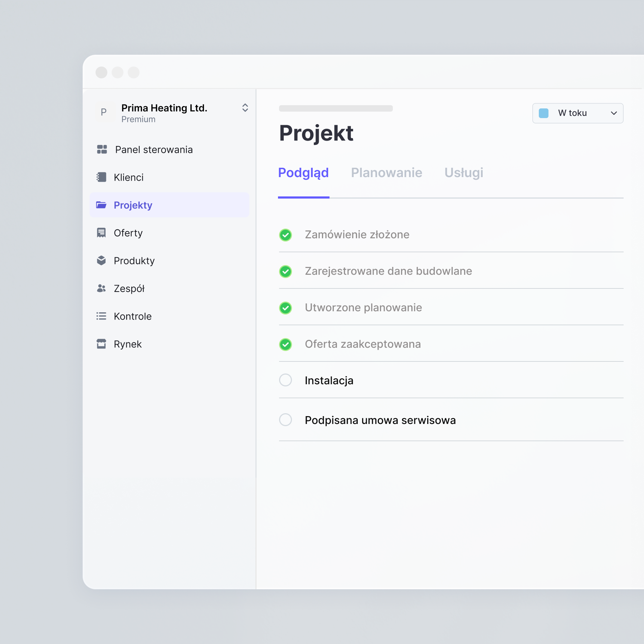Switch to the Usługi tab

pos(464,173)
